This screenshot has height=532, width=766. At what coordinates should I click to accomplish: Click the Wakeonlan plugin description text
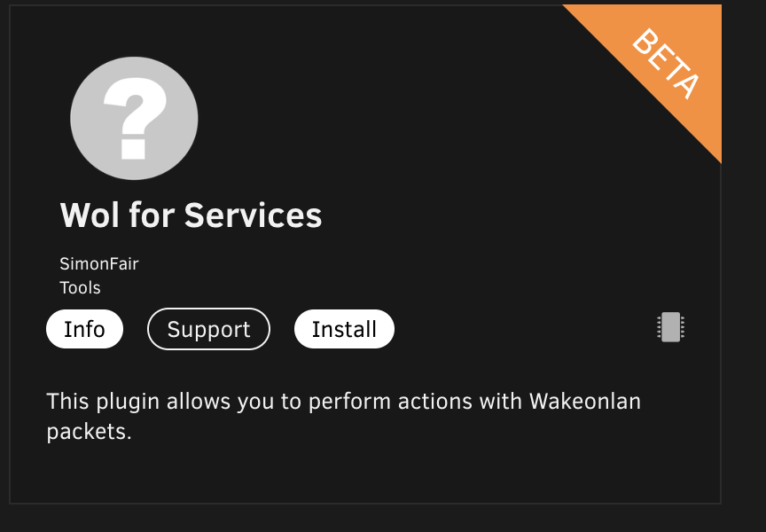pyautogui.click(x=343, y=416)
